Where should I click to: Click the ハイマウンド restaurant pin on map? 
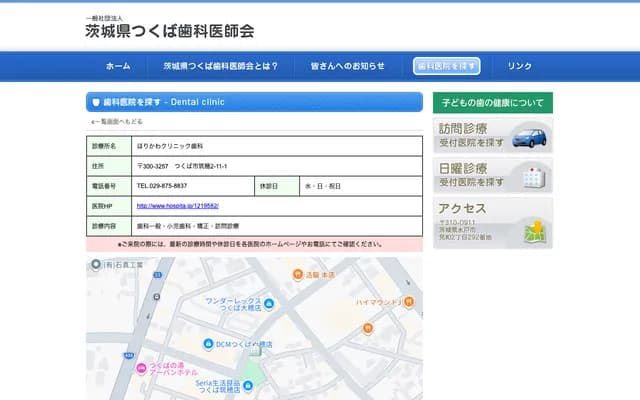(410, 300)
